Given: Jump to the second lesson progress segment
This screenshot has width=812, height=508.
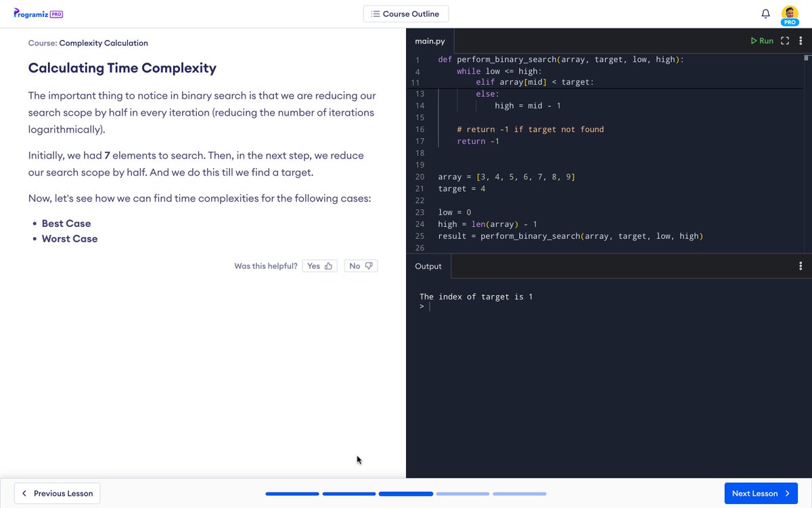Looking at the screenshot, I should coord(349,494).
